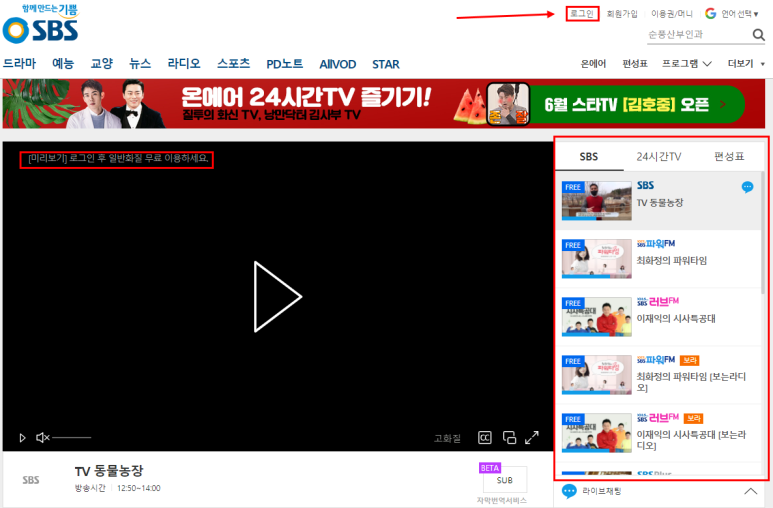Click thumbnail of 이재익의 시사특공대 [보는라디오]
Image resolution: width=773 pixels, height=508 pixels.
pos(597,433)
